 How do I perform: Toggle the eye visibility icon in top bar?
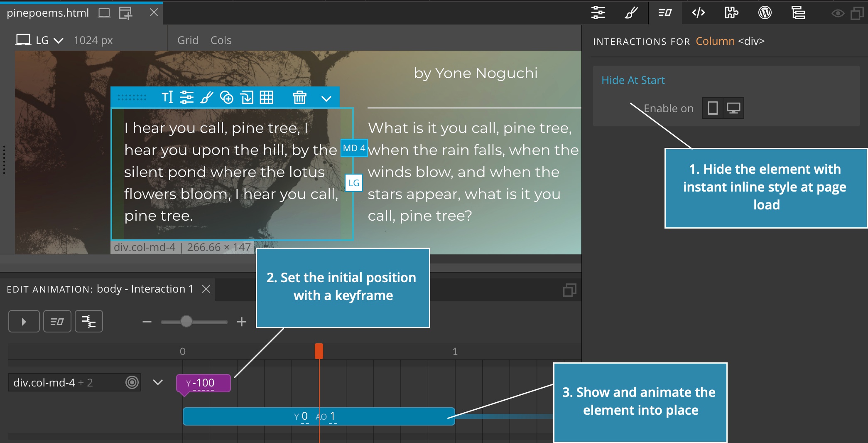click(x=837, y=13)
